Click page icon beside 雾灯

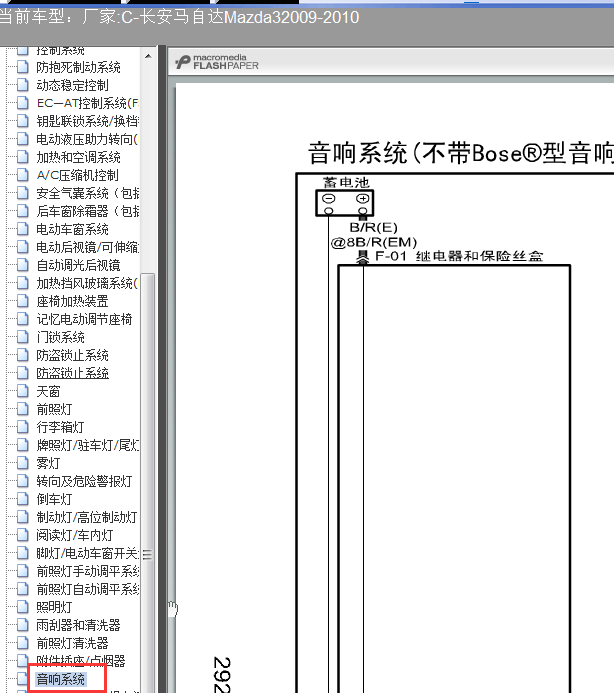pyautogui.click(x=23, y=463)
